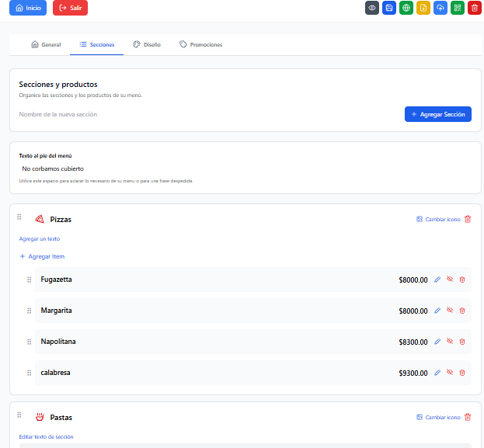The image size is (484, 448).
Task: Click the Pastas section title
Action: coord(61,418)
